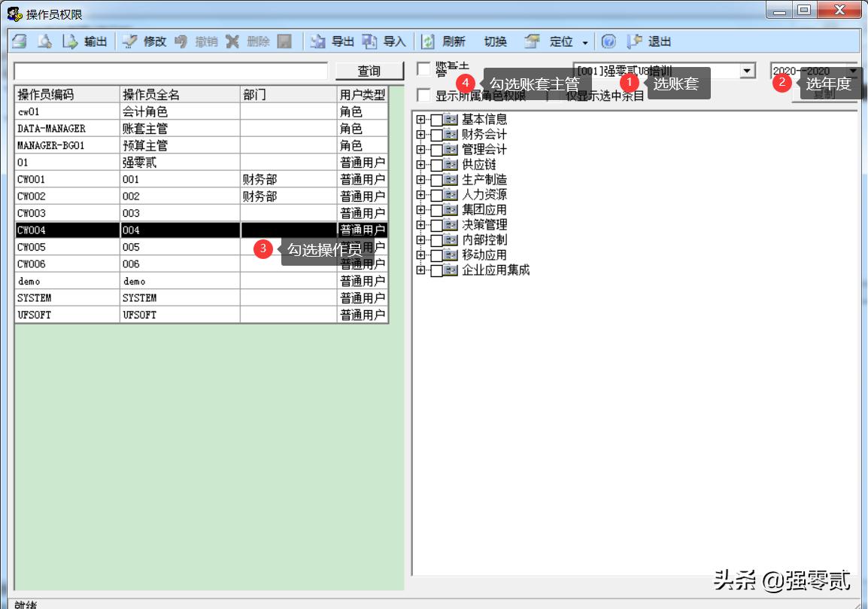Click the 查询 (Query) button
The image size is (868, 609).
tap(369, 70)
